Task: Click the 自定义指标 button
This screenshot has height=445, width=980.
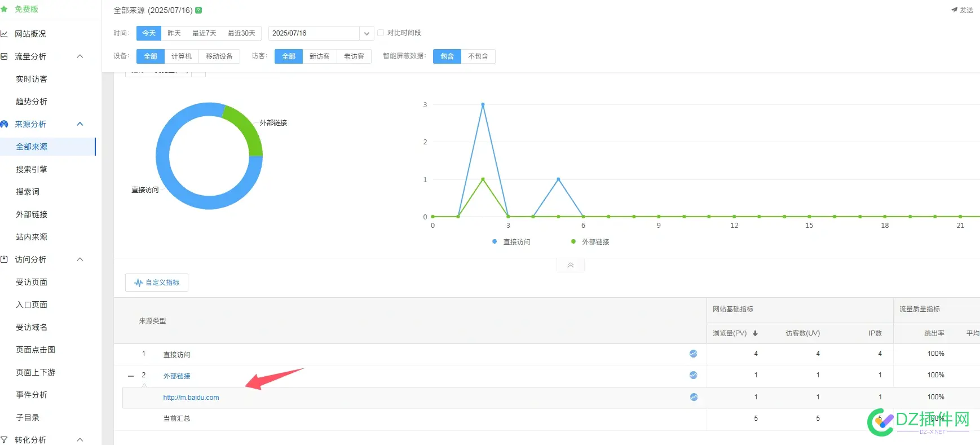Action: click(x=157, y=283)
